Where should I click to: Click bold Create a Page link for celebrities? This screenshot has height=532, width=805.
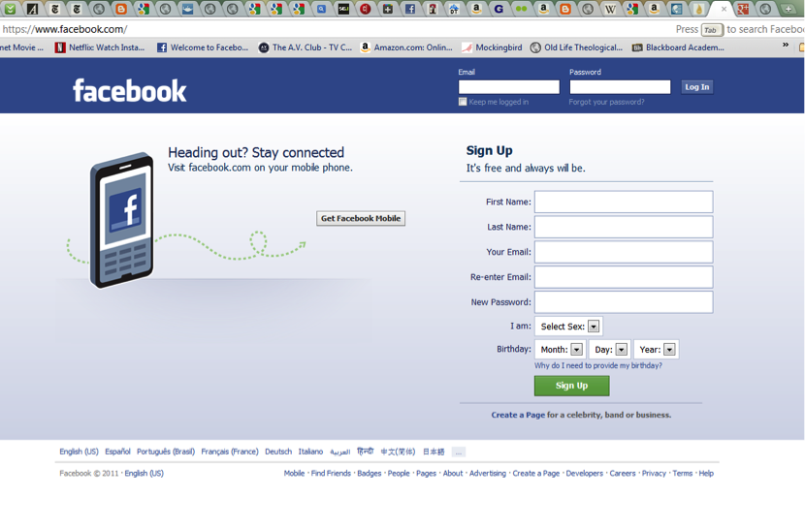pyautogui.click(x=518, y=415)
